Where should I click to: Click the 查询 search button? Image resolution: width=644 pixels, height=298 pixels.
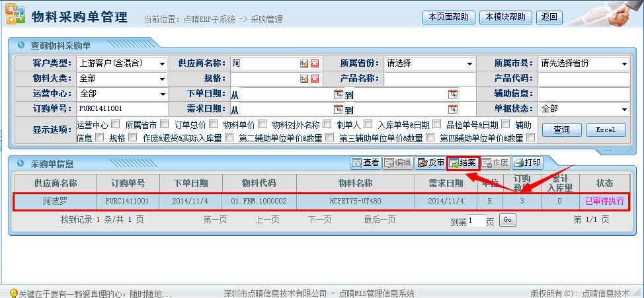click(x=561, y=130)
